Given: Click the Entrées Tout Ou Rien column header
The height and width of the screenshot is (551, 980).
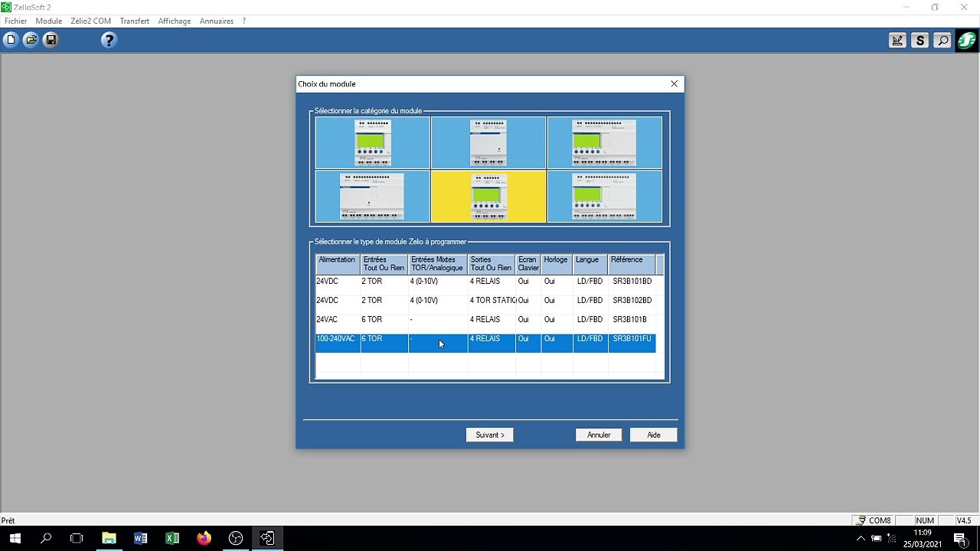Looking at the screenshot, I should 384,264.
